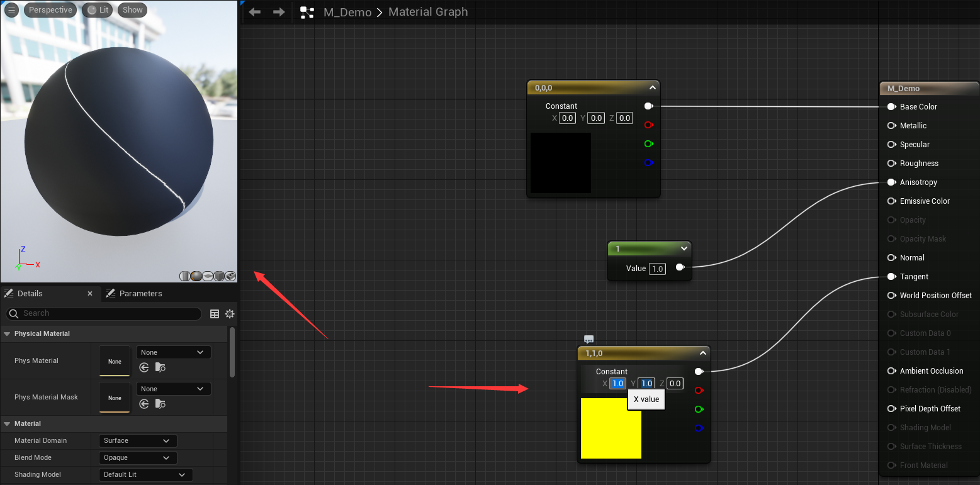
Task: Set preview mesh to plane shape
Action: click(x=208, y=276)
